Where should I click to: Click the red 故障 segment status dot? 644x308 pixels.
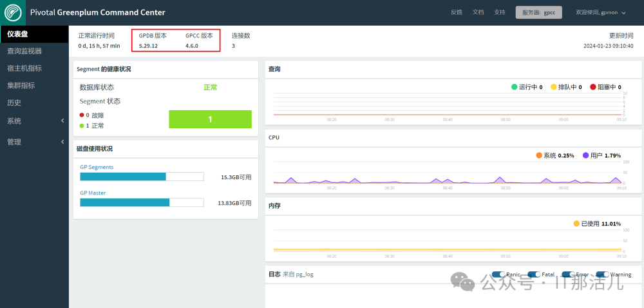click(82, 115)
